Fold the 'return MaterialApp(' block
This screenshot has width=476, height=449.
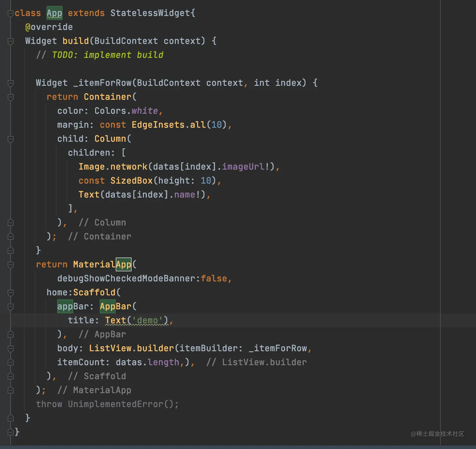coord(11,265)
